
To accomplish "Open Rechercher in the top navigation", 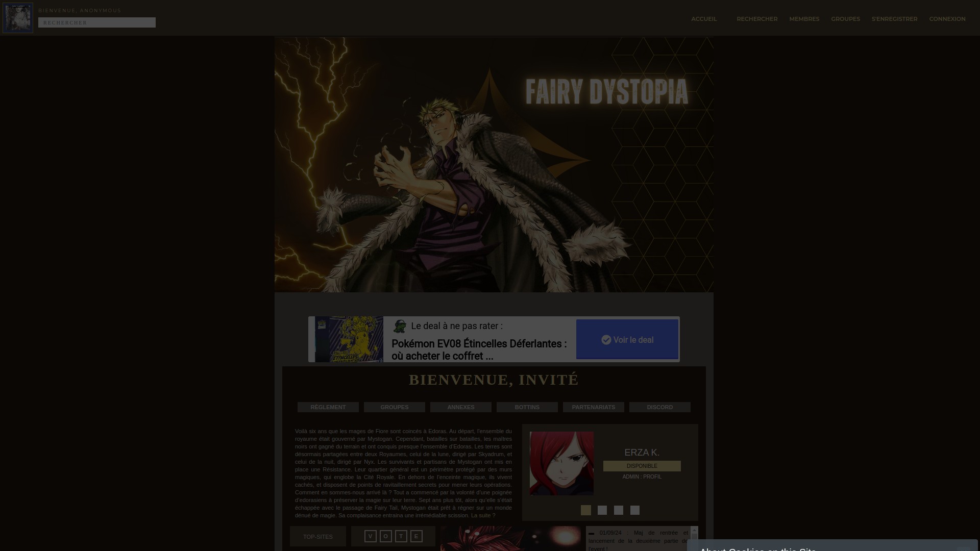I will click(757, 19).
